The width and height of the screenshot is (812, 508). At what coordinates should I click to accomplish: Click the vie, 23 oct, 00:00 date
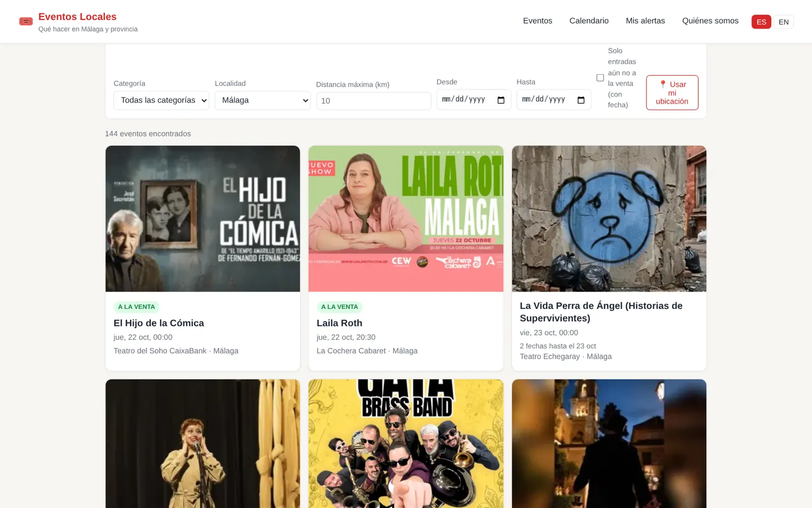(x=549, y=333)
